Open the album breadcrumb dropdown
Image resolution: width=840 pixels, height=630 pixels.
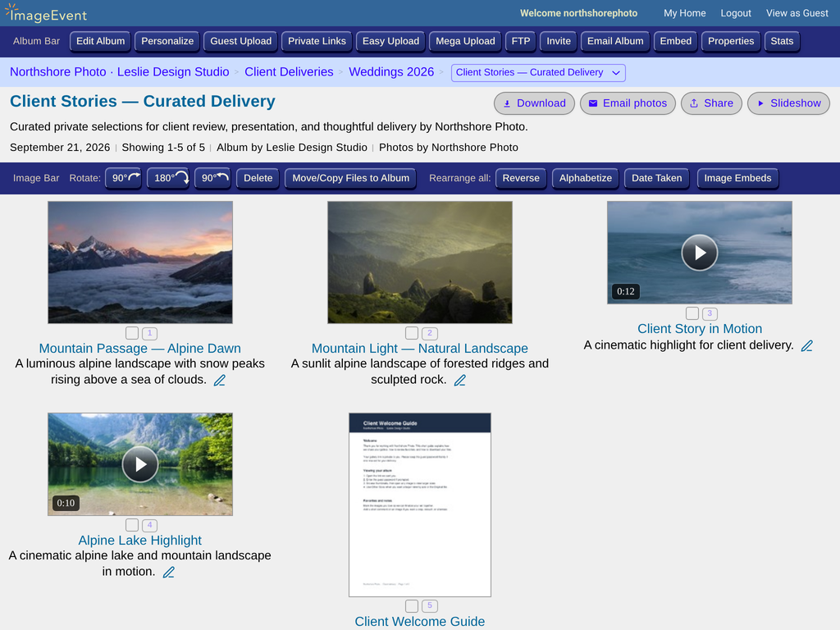[538, 72]
